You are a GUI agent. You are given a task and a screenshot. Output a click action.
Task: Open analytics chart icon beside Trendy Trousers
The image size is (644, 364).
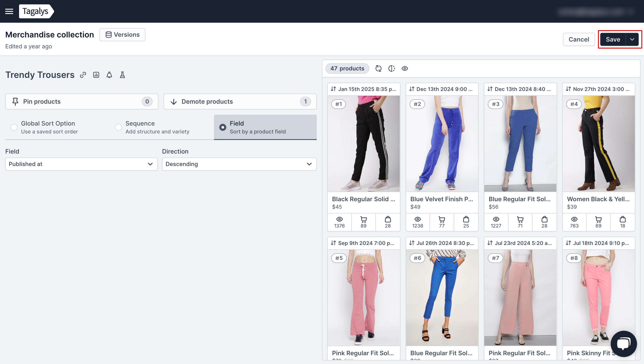point(96,75)
